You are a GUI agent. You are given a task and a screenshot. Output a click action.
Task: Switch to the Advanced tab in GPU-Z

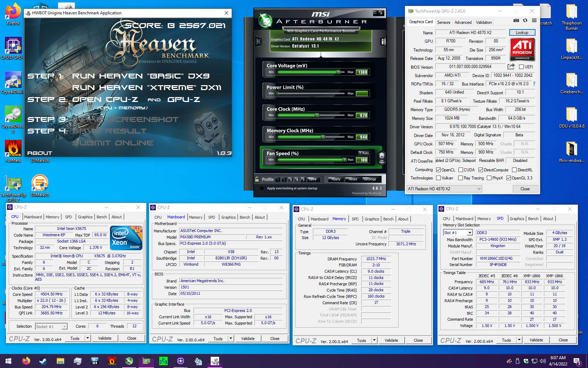(463, 22)
